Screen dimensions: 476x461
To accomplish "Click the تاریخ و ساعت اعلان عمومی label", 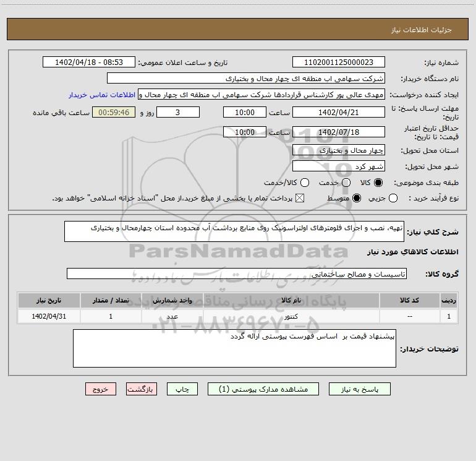I will [183, 63].
